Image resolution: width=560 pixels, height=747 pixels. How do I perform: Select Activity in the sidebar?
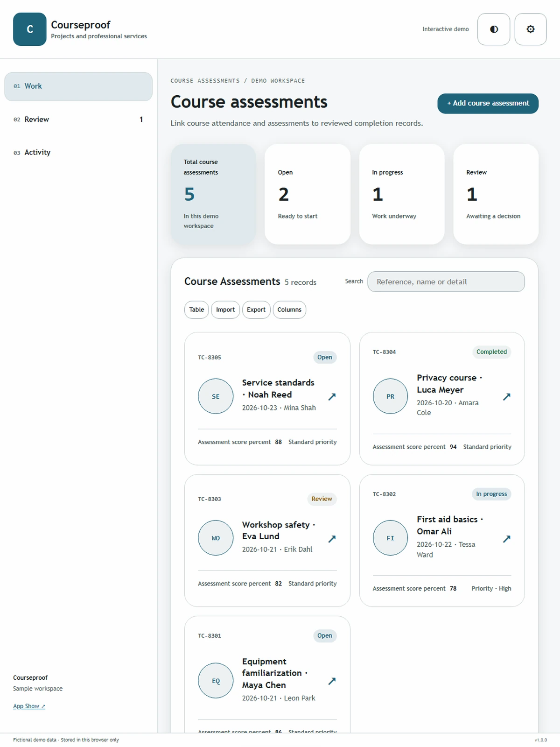[78, 152]
